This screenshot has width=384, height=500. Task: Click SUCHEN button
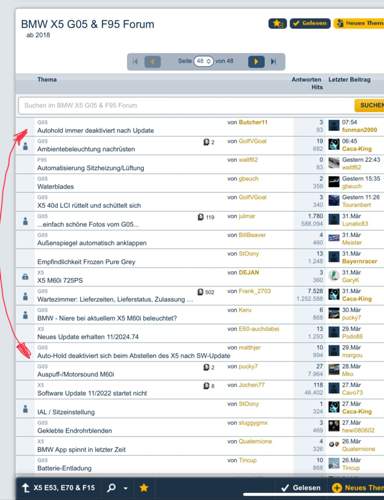(369, 105)
